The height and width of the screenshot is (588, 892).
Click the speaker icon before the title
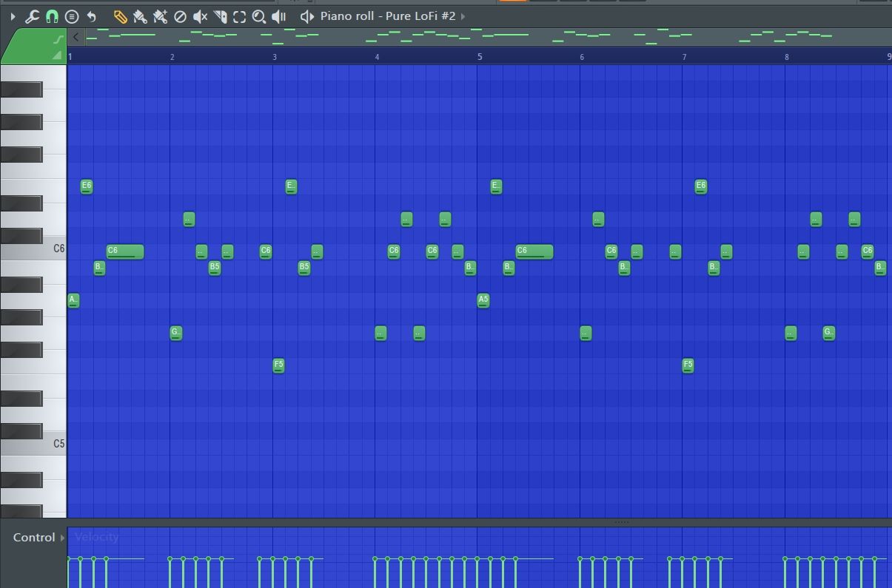pos(307,16)
